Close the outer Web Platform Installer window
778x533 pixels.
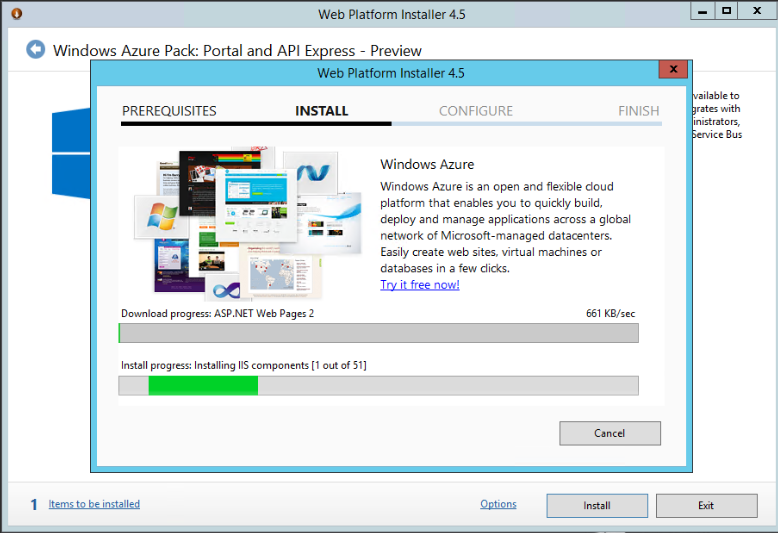(755, 12)
